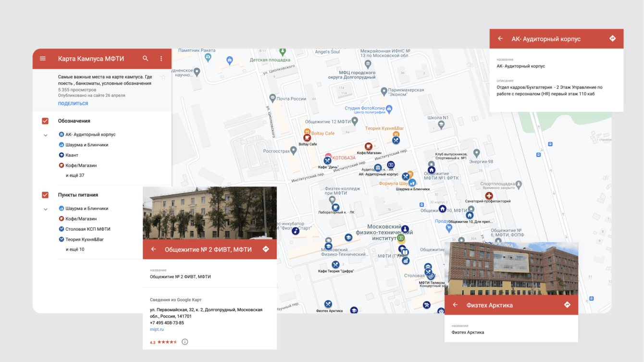Click the Общежитие № 2 building photo
Viewport: 644px width, 362px height.
tap(210, 213)
